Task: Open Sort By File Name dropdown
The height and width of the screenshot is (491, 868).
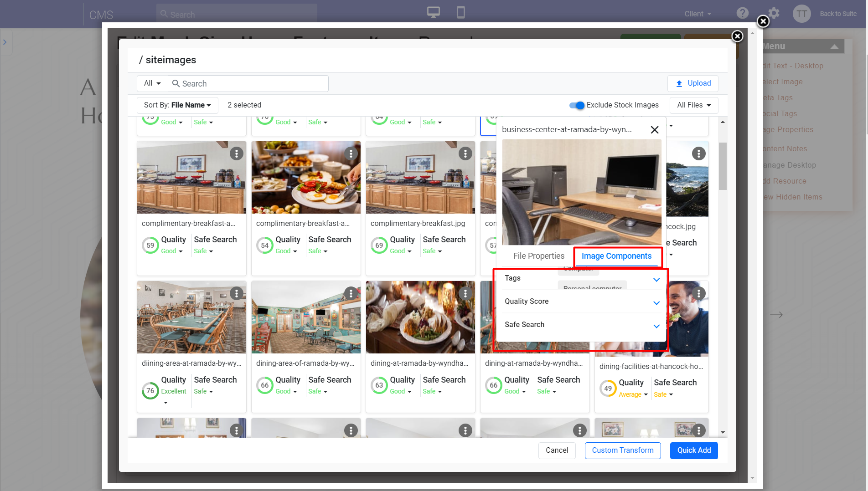Action: (177, 105)
